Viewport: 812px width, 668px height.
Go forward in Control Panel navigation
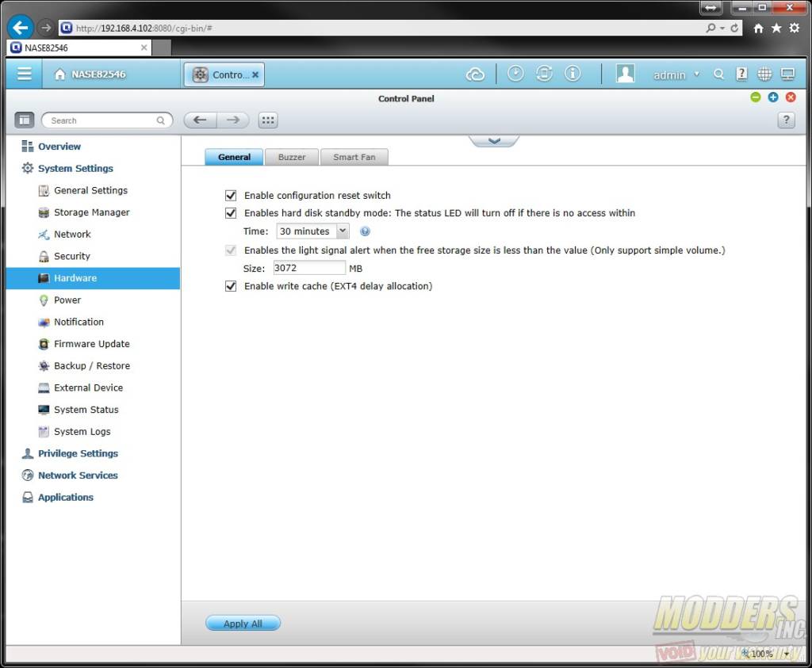pos(233,120)
